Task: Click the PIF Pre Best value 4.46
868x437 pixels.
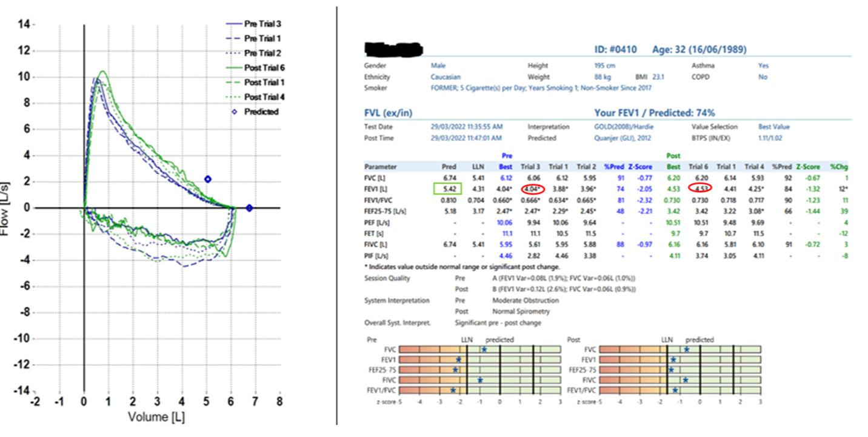Action: click(506, 255)
